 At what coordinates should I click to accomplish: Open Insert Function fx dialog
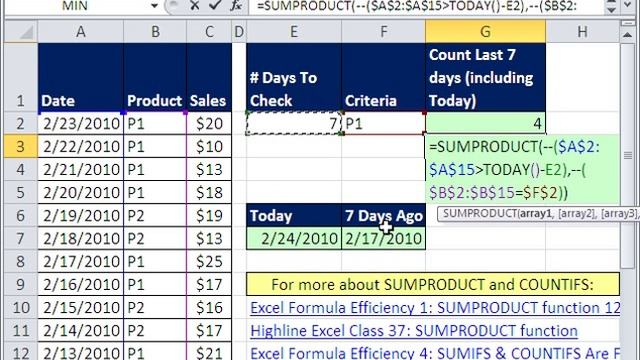coord(236,5)
